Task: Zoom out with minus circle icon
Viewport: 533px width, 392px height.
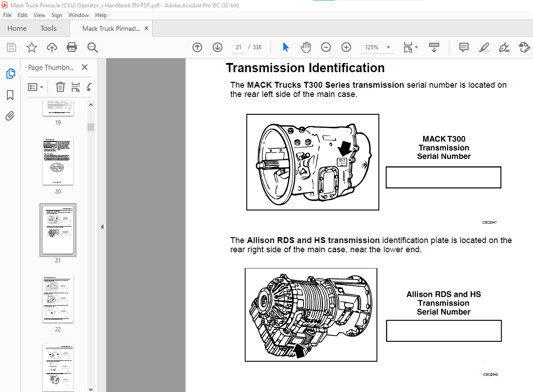Action: (326, 47)
